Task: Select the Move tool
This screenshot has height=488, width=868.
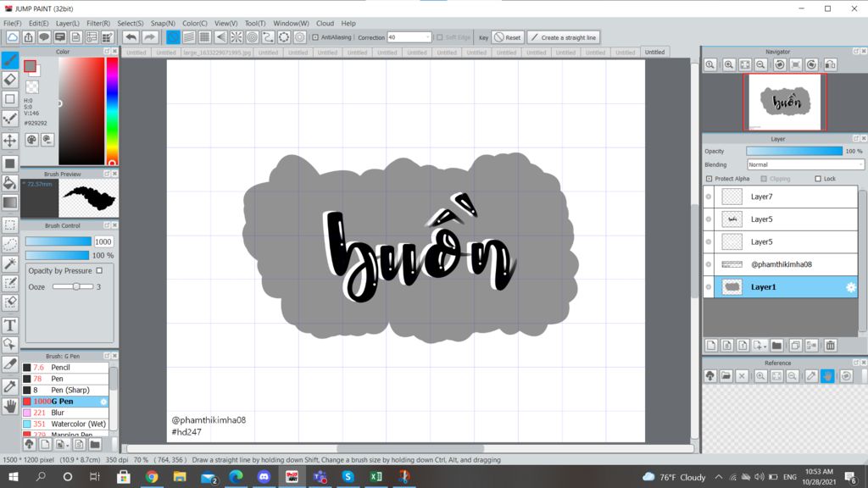Action: (10, 141)
